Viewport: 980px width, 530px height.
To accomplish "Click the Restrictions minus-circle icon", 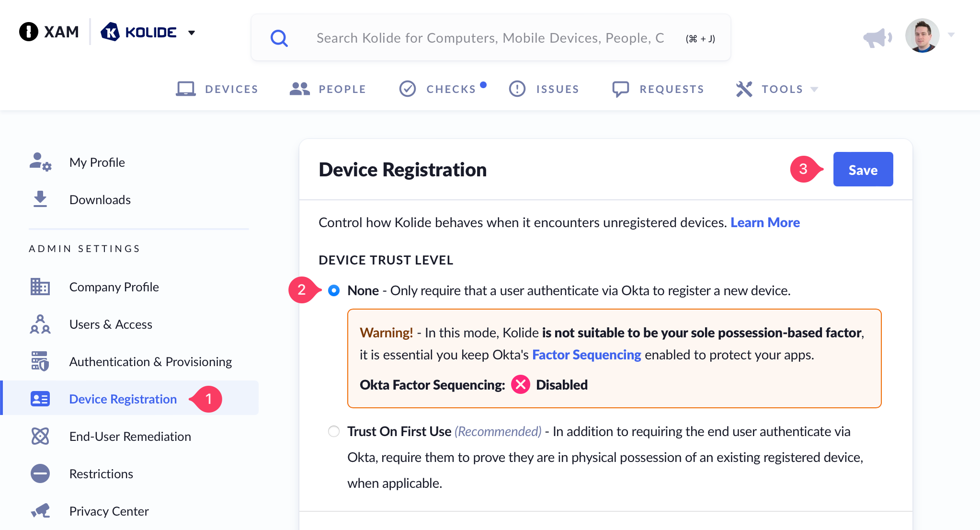I will pos(40,473).
